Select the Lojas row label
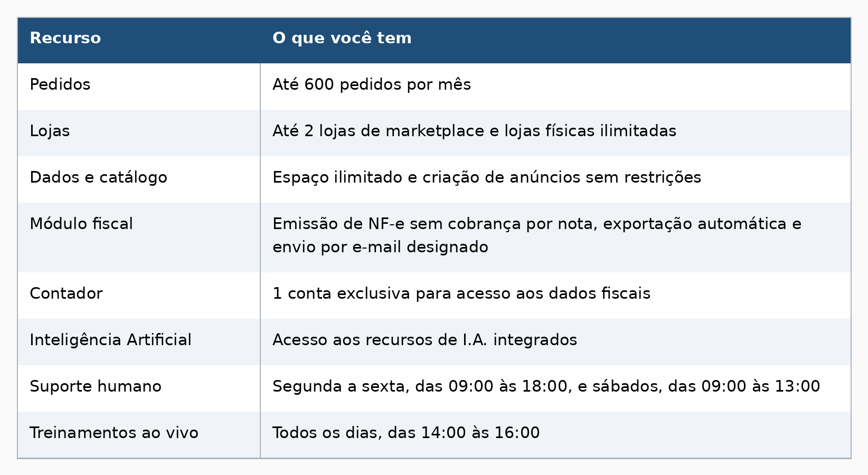The image size is (868, 475). (x=50, y=131)
